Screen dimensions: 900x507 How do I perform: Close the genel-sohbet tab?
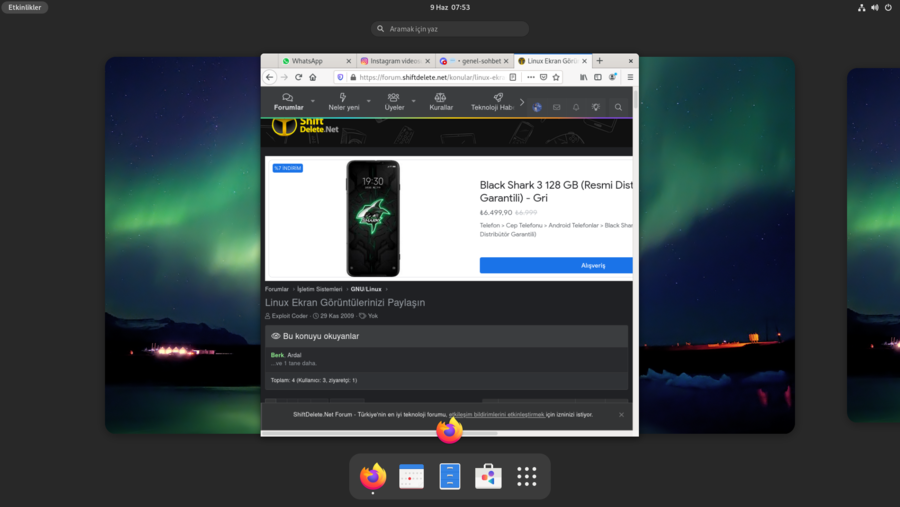[506, 61]
